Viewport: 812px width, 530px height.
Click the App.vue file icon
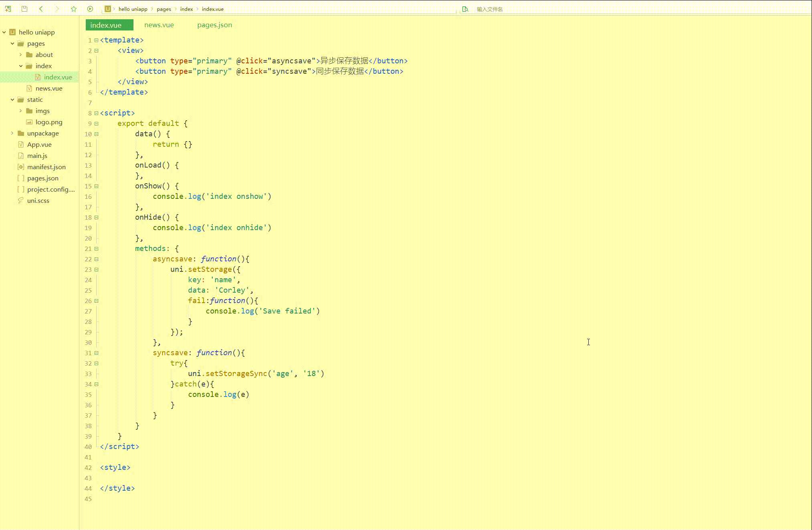[x=21, y=144]
